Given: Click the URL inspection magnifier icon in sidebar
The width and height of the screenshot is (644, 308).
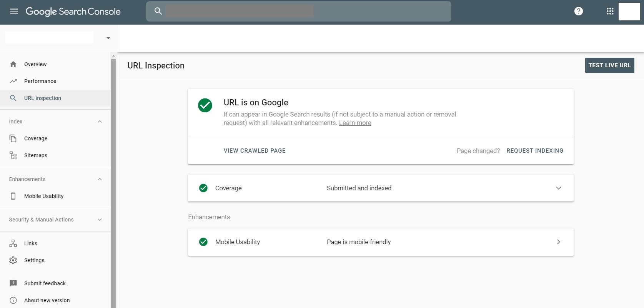Looking at the screenshot, I should pyautogui.click(x=13, y=98).
